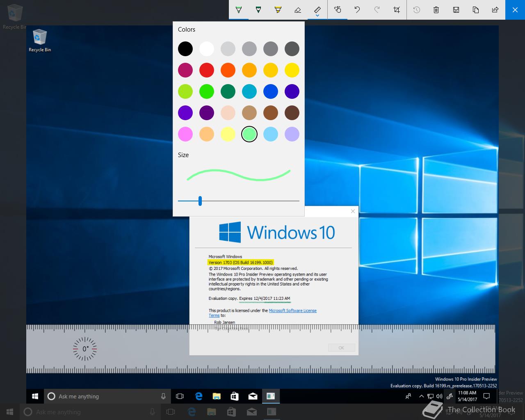This screenshot has height=420, width=525.
Task: Close the Screen Sketch app
Action: (x=515, y=10)
